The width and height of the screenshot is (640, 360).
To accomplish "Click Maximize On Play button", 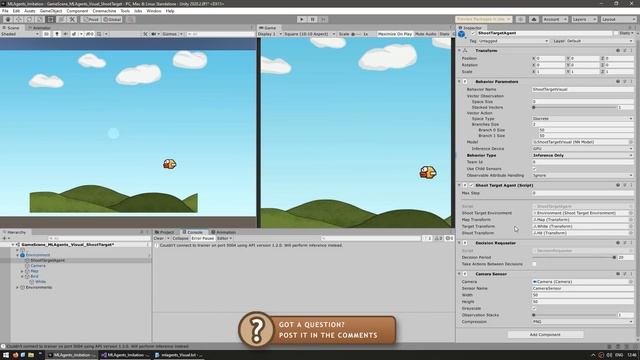I will coord(395,34).
